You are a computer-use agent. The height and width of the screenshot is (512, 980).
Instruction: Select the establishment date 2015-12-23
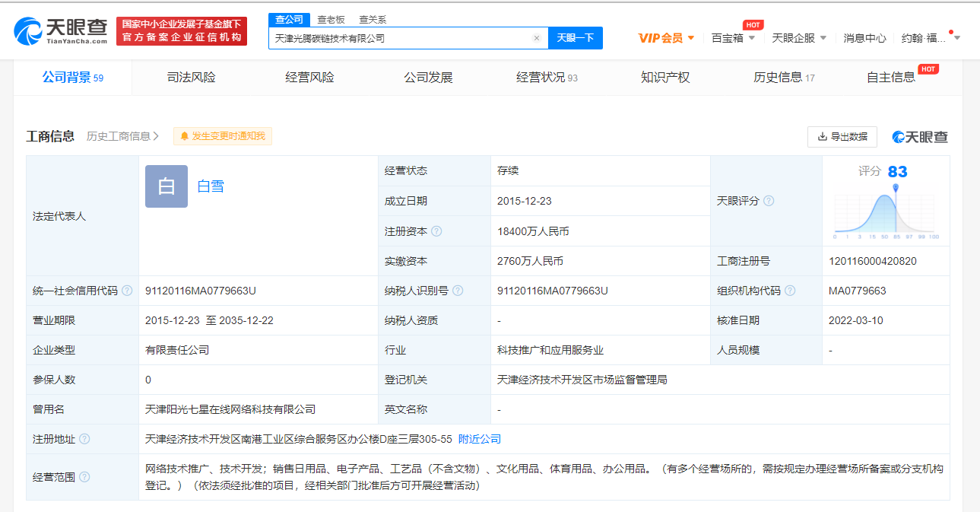pos(525,201)
